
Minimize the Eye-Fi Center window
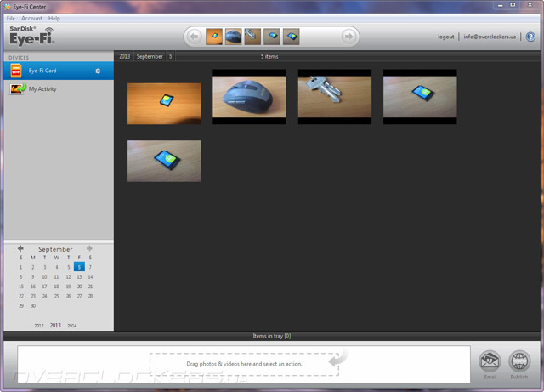(x=501, y=5)
